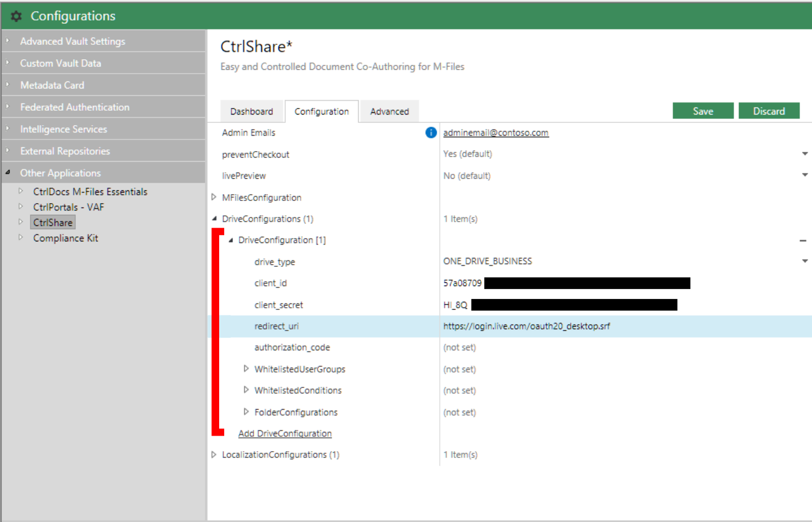Screen dimensions: 812x522
Task: Click the Discard button
Action: 769,111
